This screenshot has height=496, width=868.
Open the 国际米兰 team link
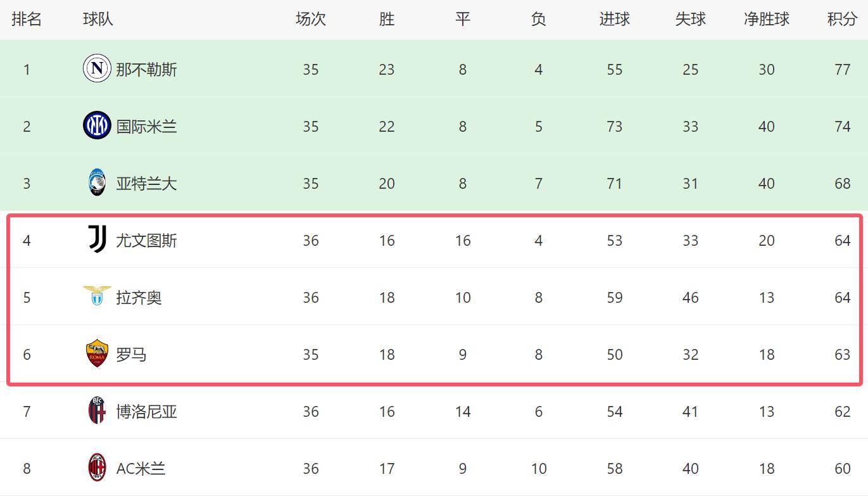(x=146, y=126)
